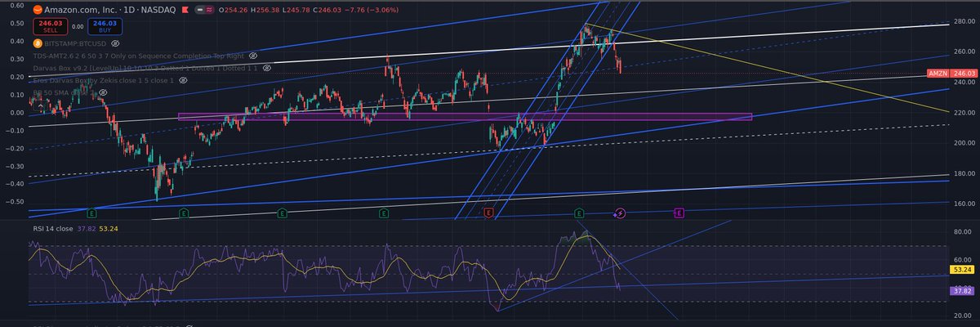Open the second green earnings marker from left
Screen dimensions: 980x327
coord(184,213)
